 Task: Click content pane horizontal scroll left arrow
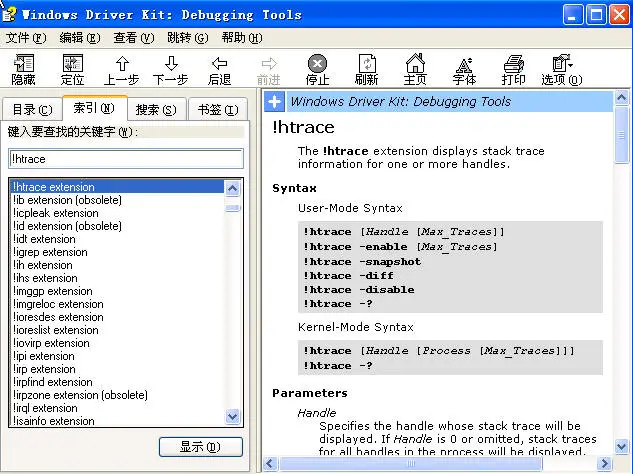270,463
